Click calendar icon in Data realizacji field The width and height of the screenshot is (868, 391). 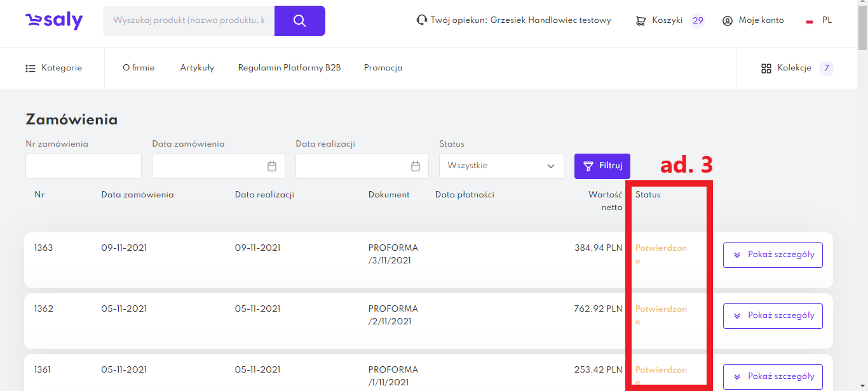click(x=416, y=166)
